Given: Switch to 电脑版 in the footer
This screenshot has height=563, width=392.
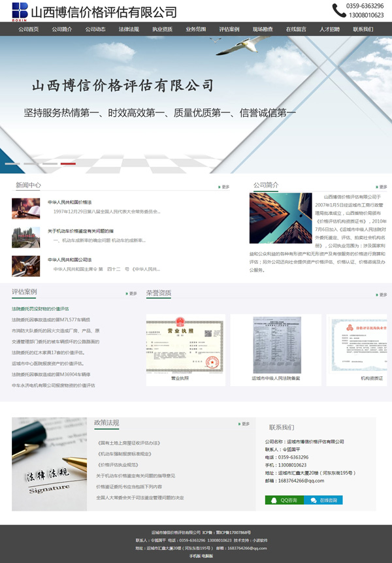Looking at the screenshot, I should (207, 556).
